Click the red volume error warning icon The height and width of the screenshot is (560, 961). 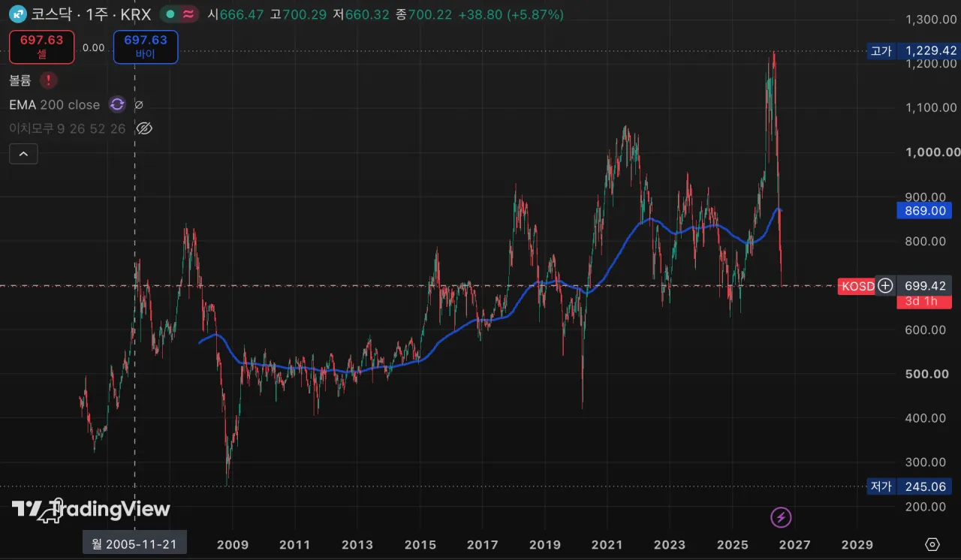click(x=49, y=80)
